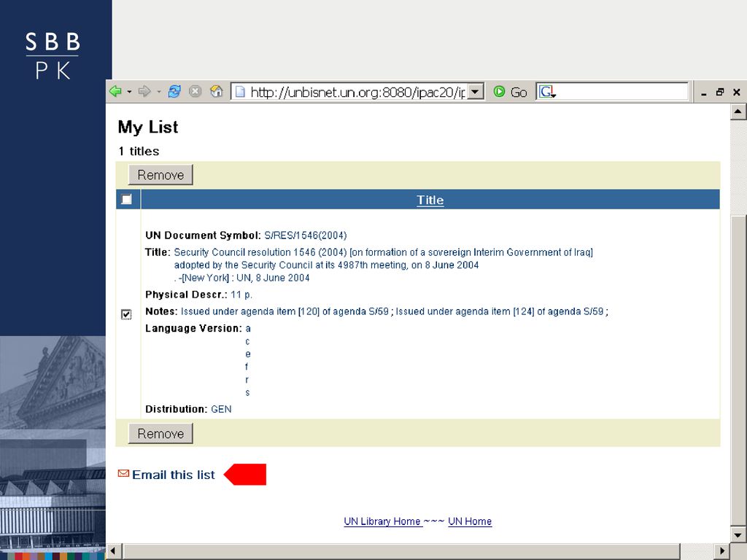Close the browser window
Image resolution: width=747 pixels, height=560 pixels.
737,93
